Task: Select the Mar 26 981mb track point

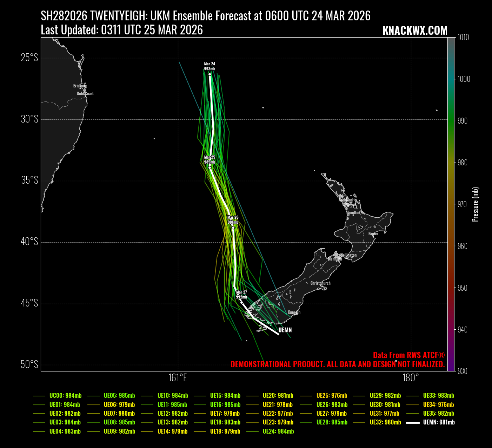Action: [x=233, y=228]
